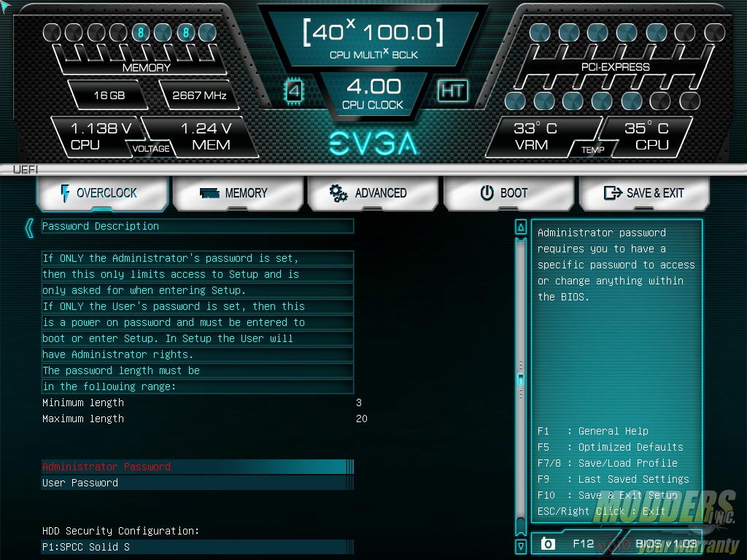This screenshot has height=560, width=747.
Task: Click the scroll up arrow
Action: pyautogui.click(x=521, y=227)
